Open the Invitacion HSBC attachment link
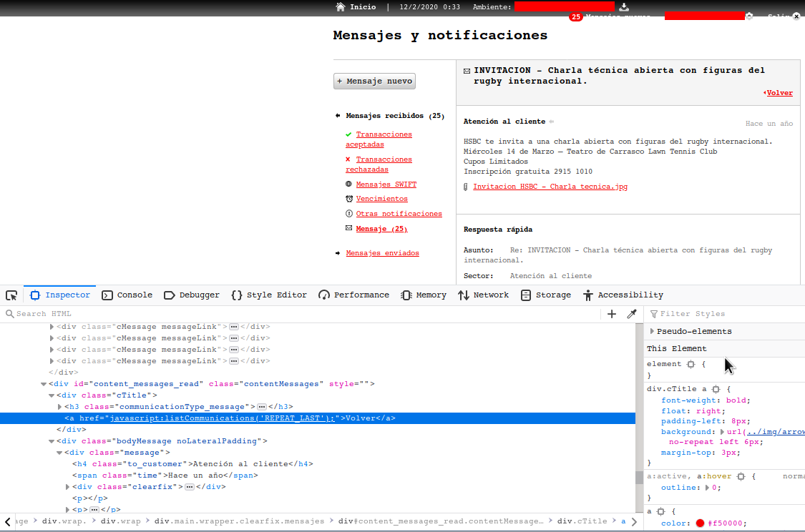 [x=550, y=187]
